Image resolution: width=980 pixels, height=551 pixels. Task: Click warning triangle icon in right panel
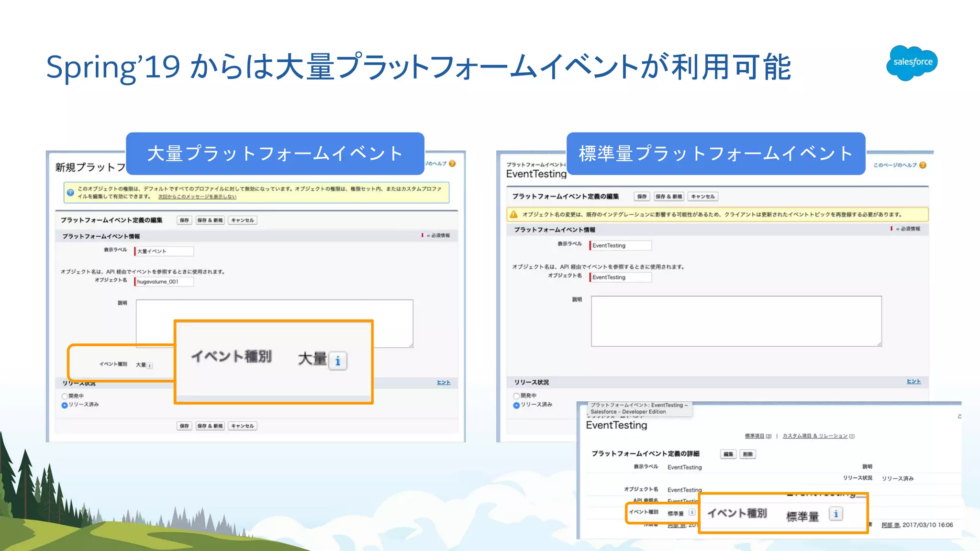[x=514, y=214]
